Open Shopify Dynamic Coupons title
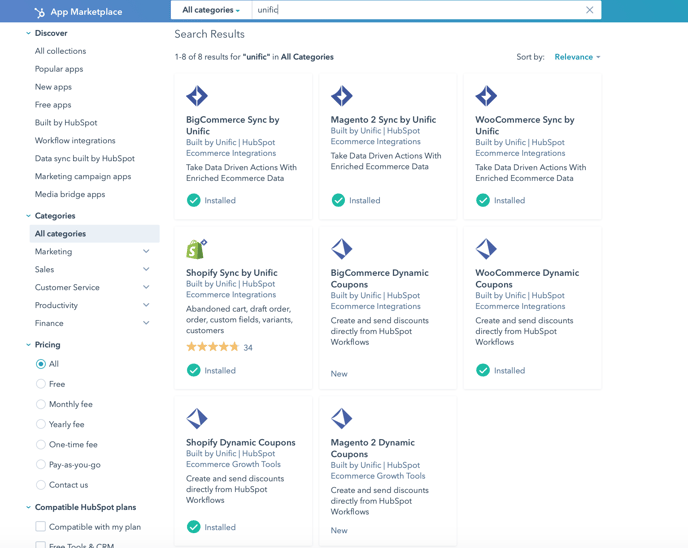 pos(240,442)
